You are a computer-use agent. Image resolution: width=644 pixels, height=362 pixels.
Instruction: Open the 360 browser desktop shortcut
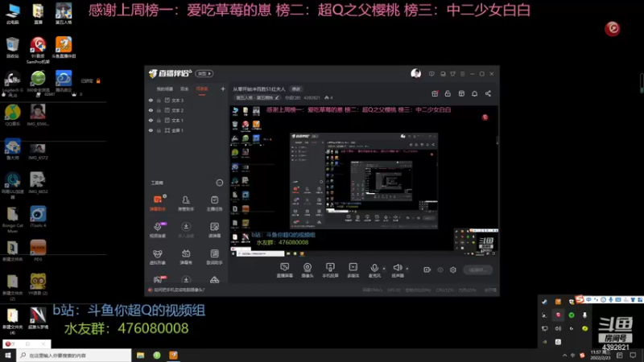(38, 81)
